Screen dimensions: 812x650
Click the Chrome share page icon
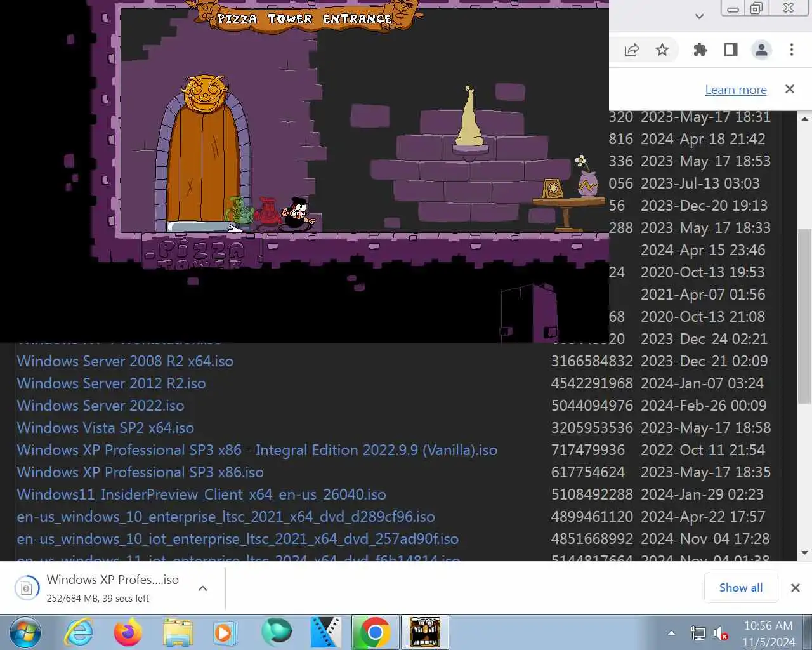632,50
